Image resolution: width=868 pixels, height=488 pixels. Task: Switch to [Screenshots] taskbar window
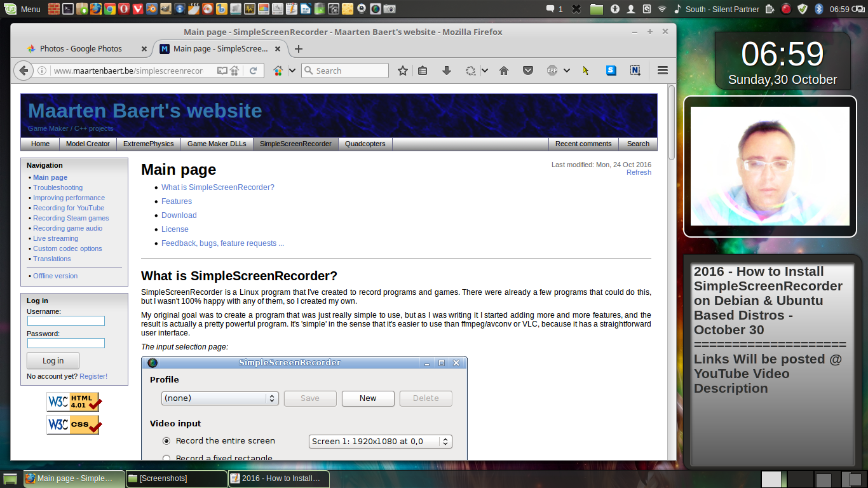coord(176,478)
